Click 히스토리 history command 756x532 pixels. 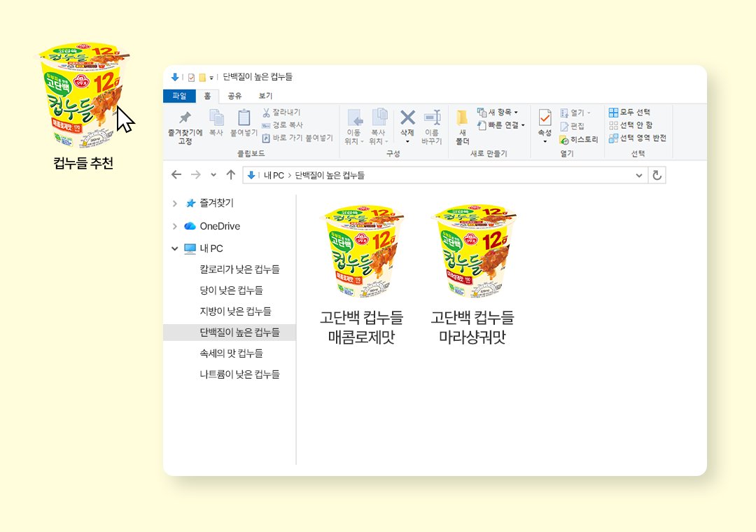[x=579, y=139]
